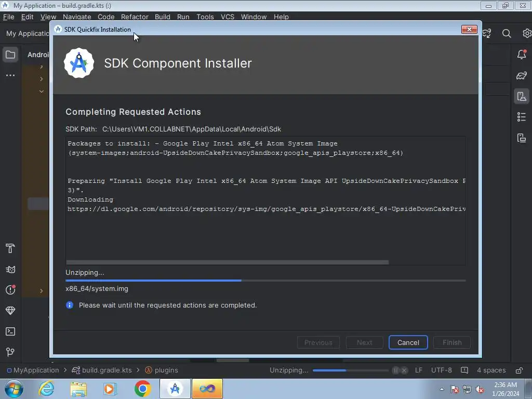The width and height of the screenshot is (532, 399).
Task: Click build.gradle.kts breadcrumb
Action: tap(102, 370)
